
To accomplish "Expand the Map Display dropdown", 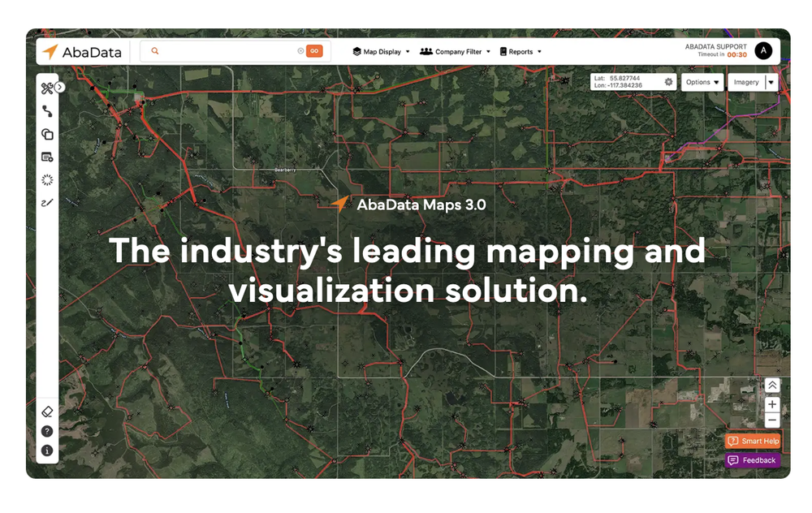I will pos(380,51).
